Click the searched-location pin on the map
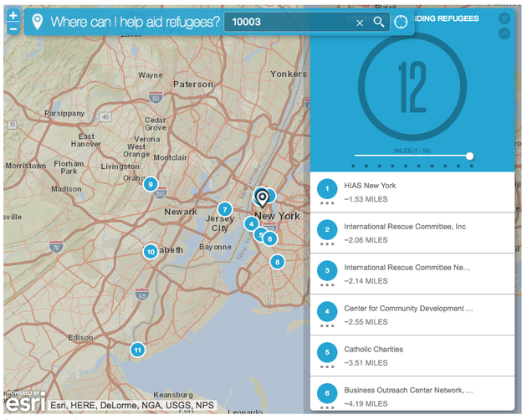Image resolution: width=527 pixels, height=420 pixels. [262, 198]
